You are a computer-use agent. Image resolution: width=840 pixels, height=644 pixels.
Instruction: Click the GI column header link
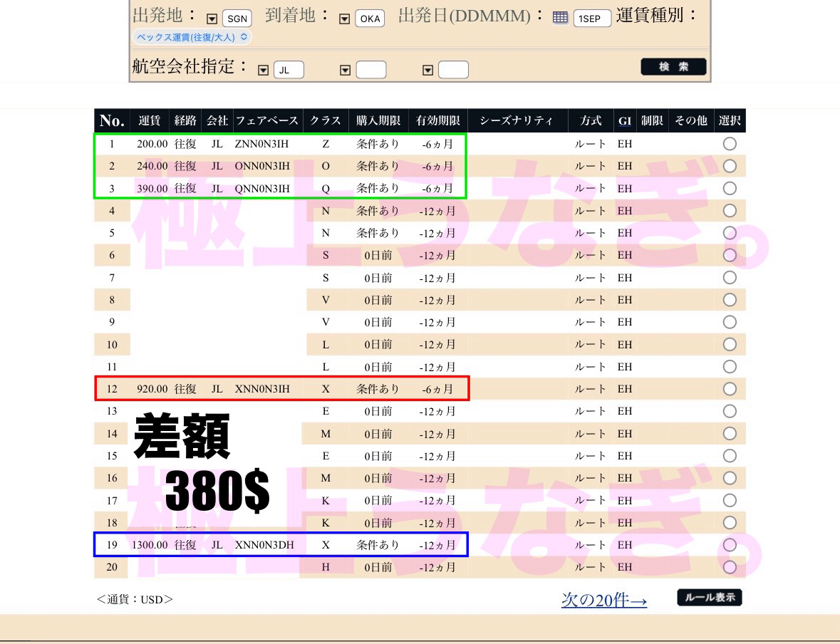point(625,121)
